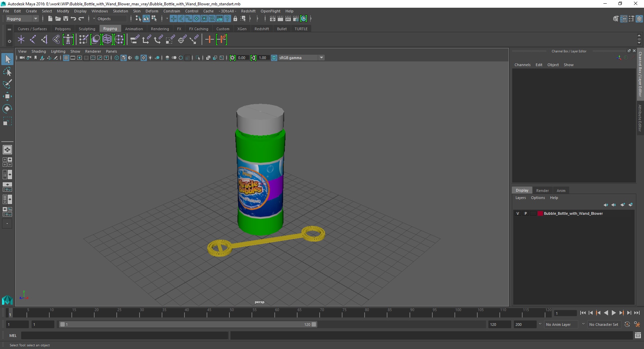Click the IPR render icon
This screenshot has height=349, width=644.
tap(288, 19)
